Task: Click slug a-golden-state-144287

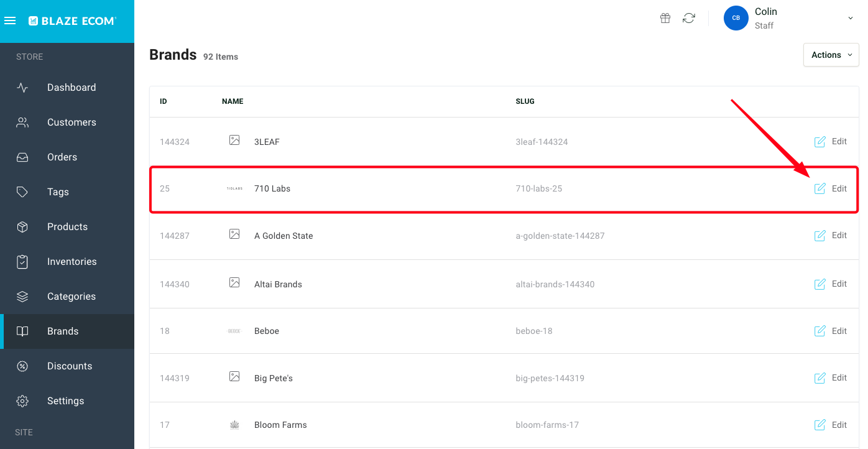Action: [x=560, y=236]
